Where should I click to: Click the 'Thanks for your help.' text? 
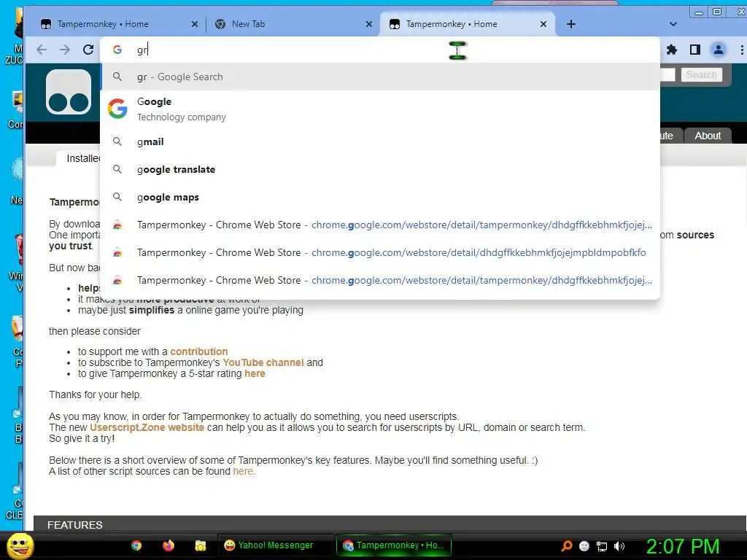pyautogui.click(x=96, y=394)
